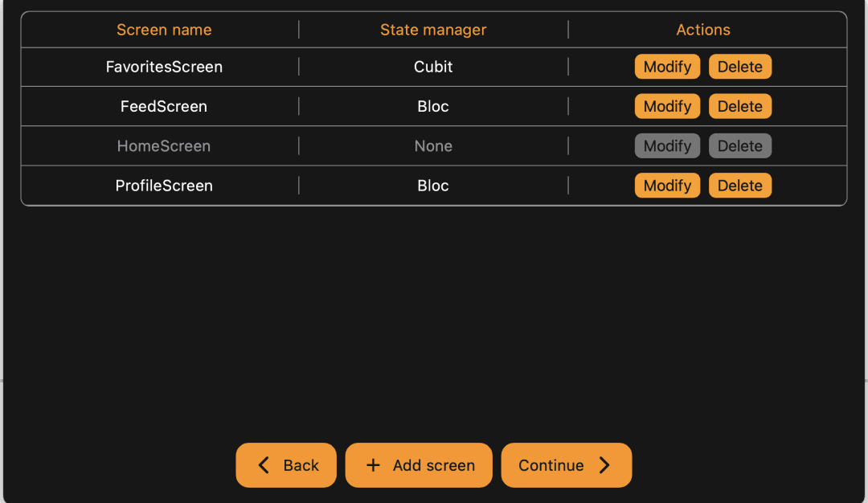Click the disabled Modify button for HomeScreen
868x503 pixels.
click(667, 145)
